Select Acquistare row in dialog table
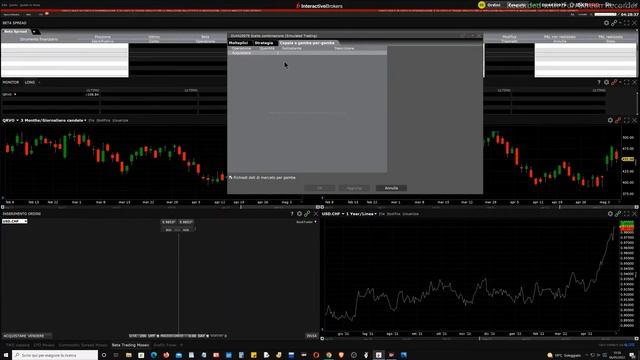640x360 pixels. [307, 53]
